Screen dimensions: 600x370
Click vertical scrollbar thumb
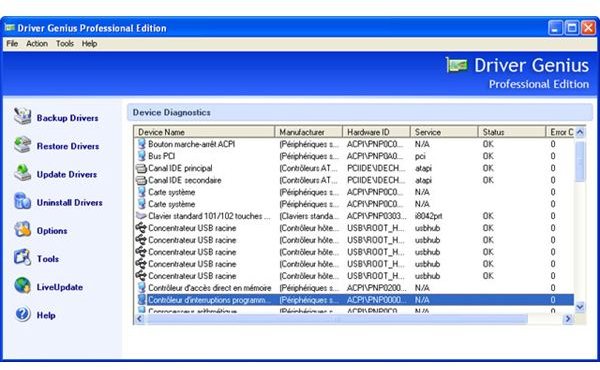[580, 161]
